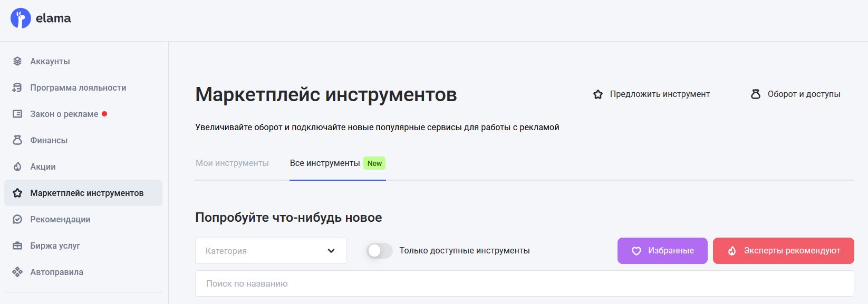The width and height of the screenshot is (868, 304).
Task: Click the elama llama logo icon
Action: 21,18
